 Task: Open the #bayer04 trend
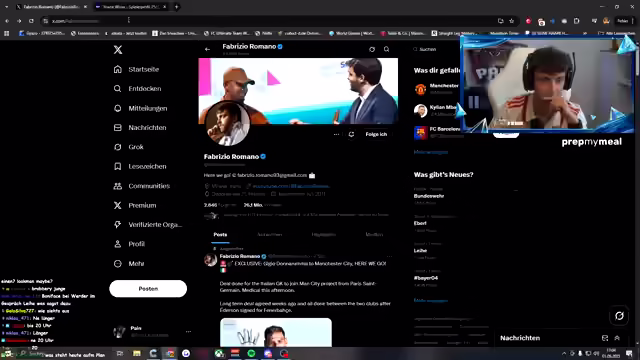426,278
